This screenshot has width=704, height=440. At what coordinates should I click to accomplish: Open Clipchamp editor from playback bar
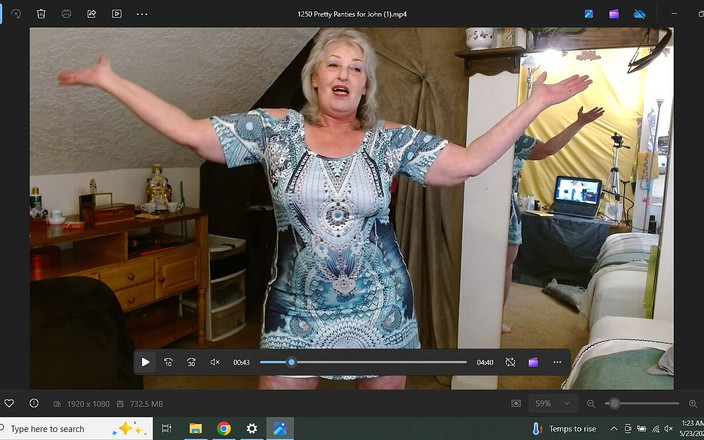(533, 362)
